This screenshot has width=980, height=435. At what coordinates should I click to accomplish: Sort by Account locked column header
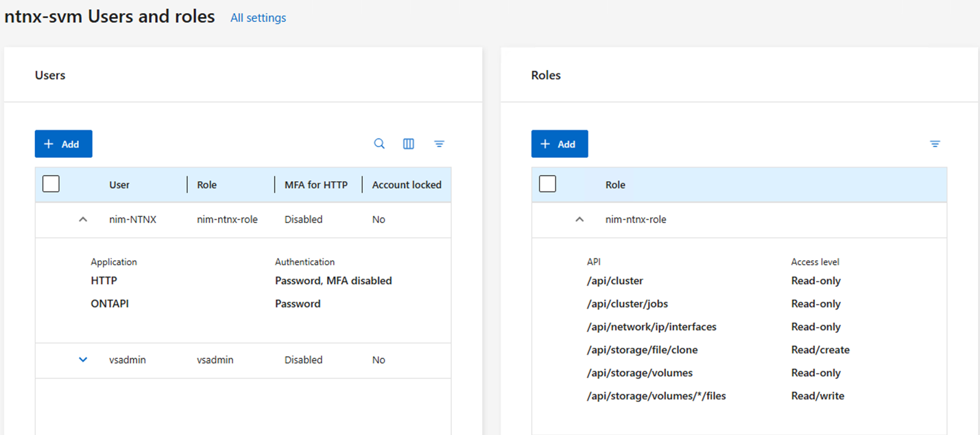(407, 185)
